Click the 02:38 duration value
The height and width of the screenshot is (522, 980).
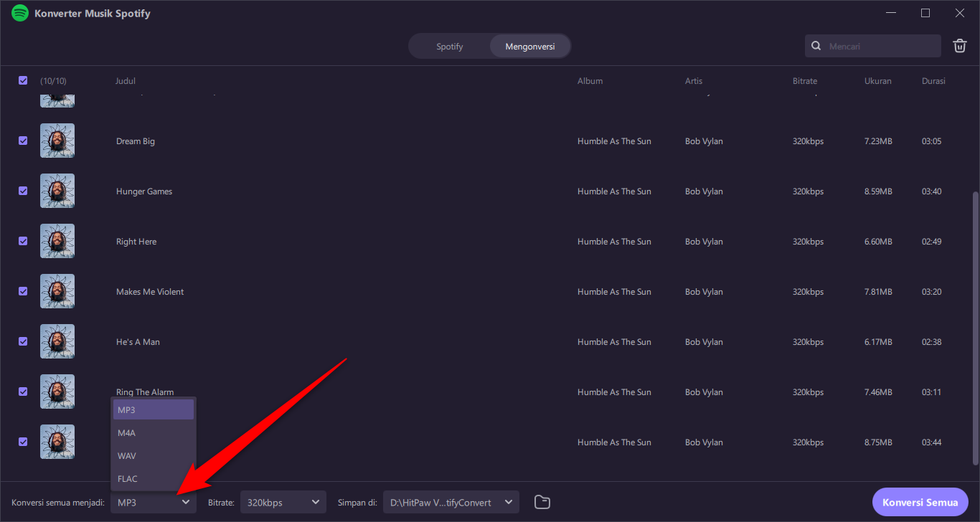pyautogui.click(x=932, y=342)
